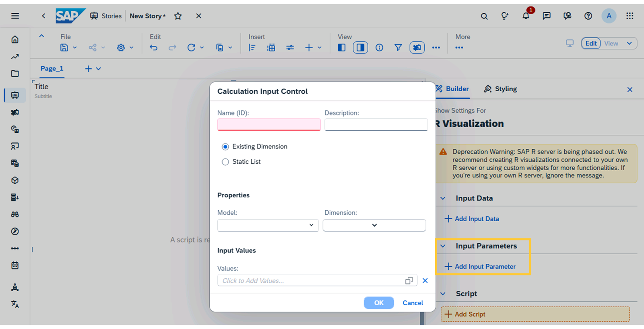Insert a chart from the toolbar

pyautogui.click(x=252, y=47)
